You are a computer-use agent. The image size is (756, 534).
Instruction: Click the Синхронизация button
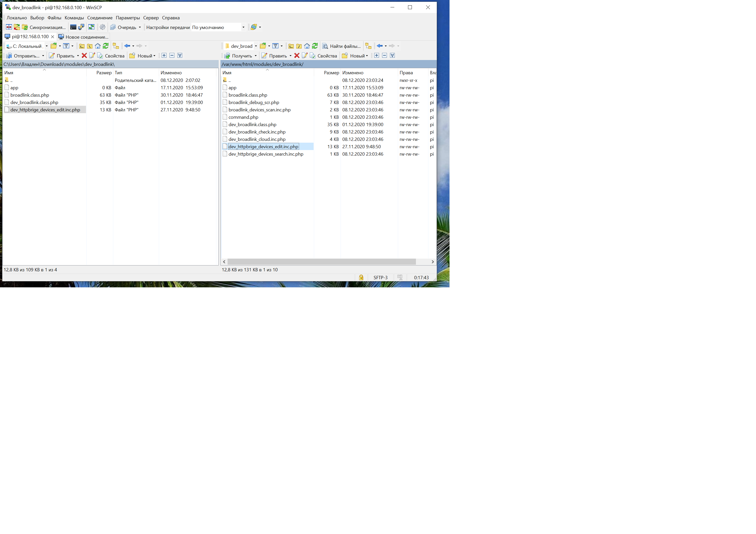(x=44, y=27)
